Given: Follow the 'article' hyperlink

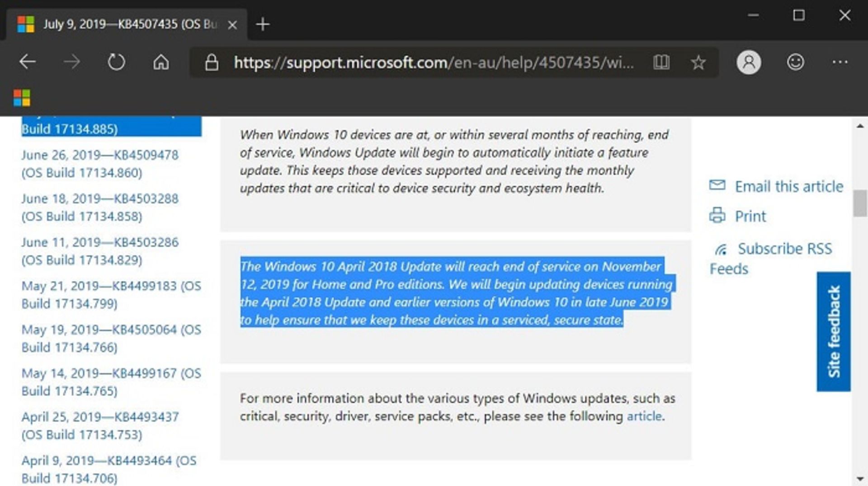Looking at the screenshot, I should [x=644, y=416].
